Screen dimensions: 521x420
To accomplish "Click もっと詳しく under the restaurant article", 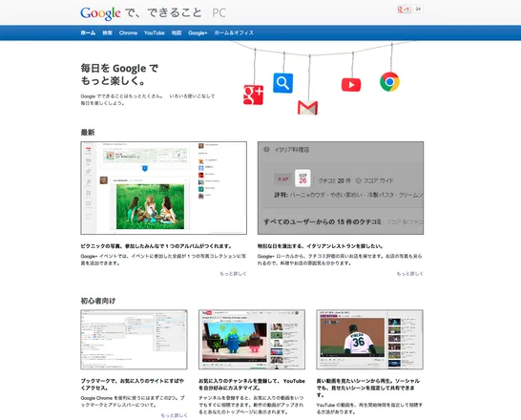I will pos(410,274).
